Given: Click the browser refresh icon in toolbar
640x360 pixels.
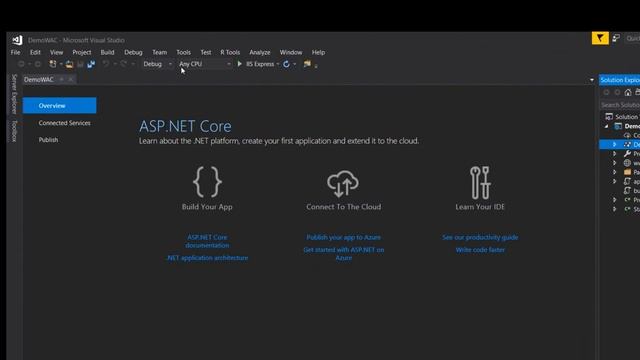Looking at the screenshot, I should click(x=286, y=64).
